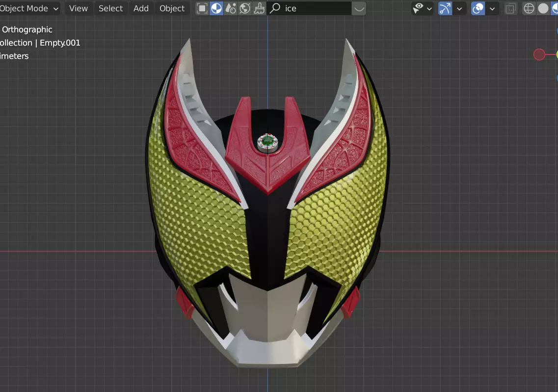Open the Select menu
558x392 pixels.
pyautogui.click(x=111, y=8)
